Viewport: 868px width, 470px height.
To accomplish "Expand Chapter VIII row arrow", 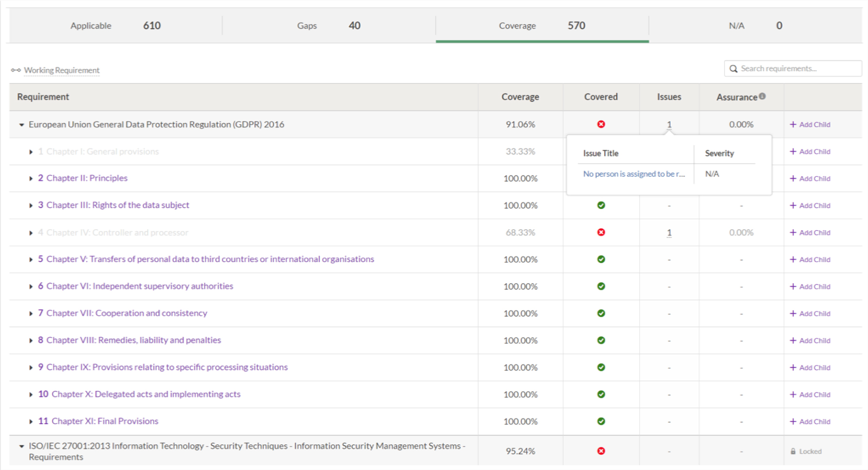I will pos(30,340).
